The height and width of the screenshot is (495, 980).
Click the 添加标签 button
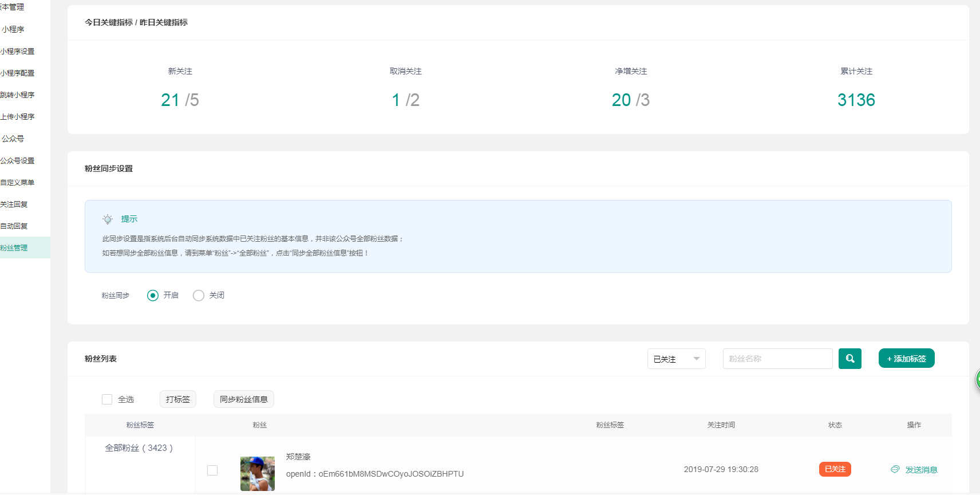tap(906, 359)
